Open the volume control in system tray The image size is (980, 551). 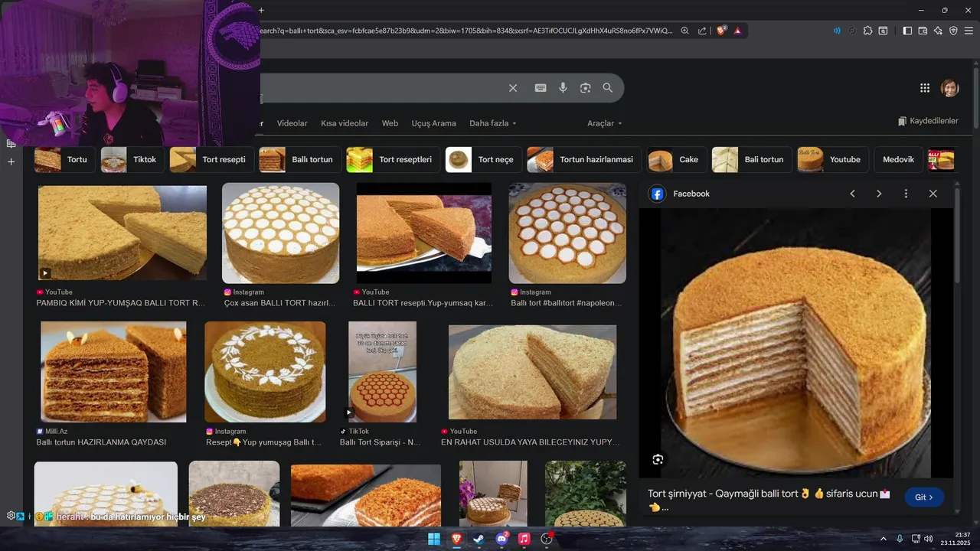pos(928,539)
